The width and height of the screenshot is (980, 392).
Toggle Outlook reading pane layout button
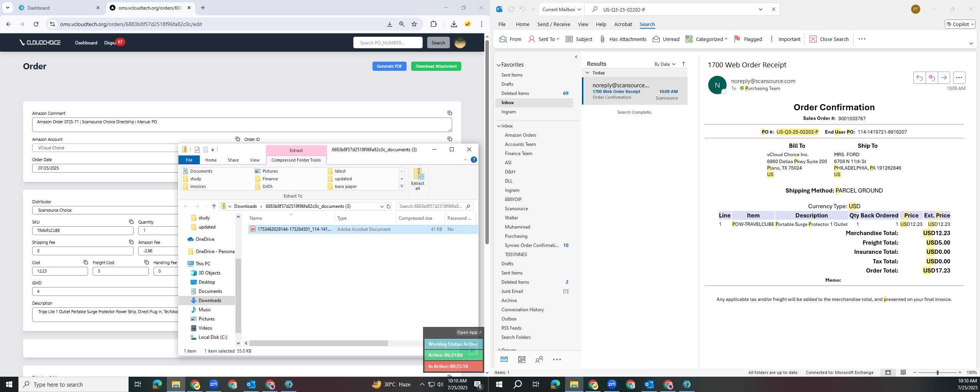pyautogui.click(x=888, y=372)
